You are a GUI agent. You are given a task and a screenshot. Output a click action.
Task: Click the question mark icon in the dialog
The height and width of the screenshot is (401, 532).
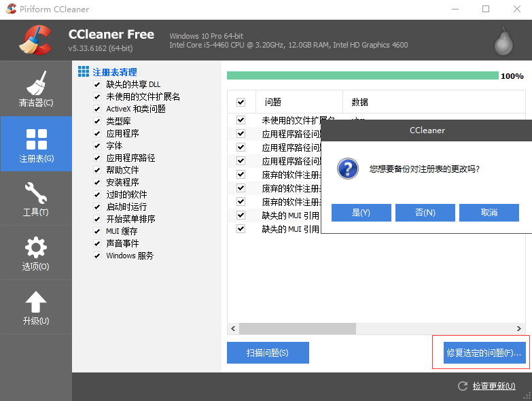[x=347, y=169]
